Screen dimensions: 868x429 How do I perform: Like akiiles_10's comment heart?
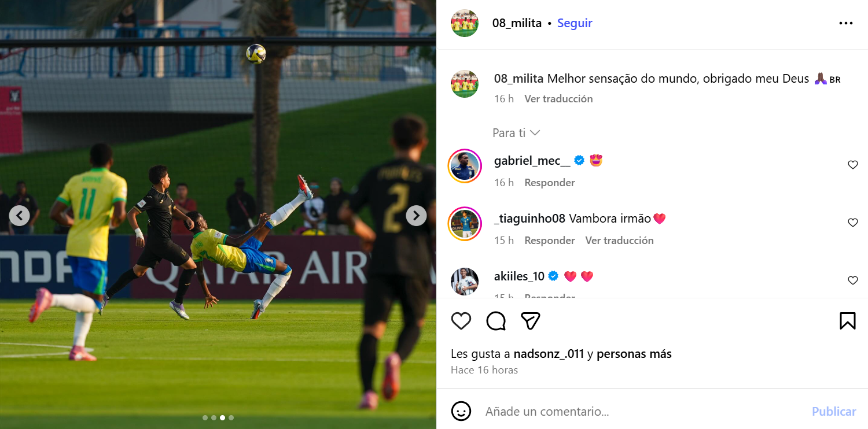852,280
